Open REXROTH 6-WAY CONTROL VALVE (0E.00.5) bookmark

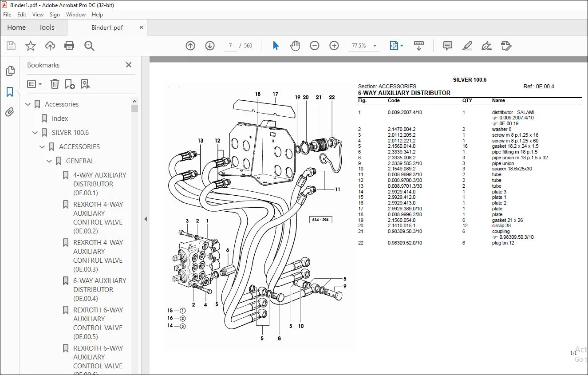[98, 324]
